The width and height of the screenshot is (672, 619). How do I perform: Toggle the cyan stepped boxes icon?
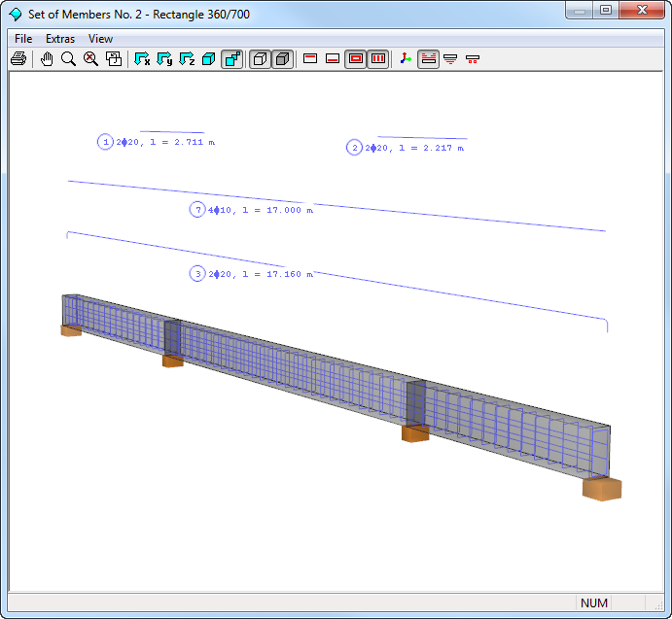tap(231, 58)
